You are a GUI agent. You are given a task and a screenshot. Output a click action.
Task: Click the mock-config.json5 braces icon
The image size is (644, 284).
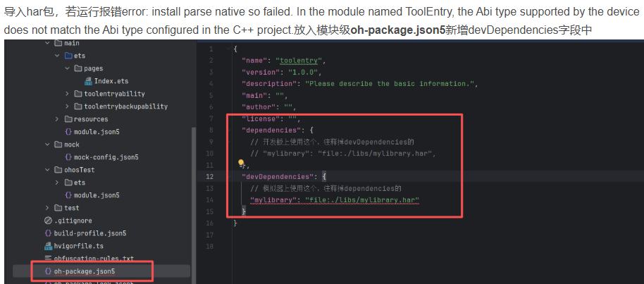pyautogui.click(x=68, y=157)
